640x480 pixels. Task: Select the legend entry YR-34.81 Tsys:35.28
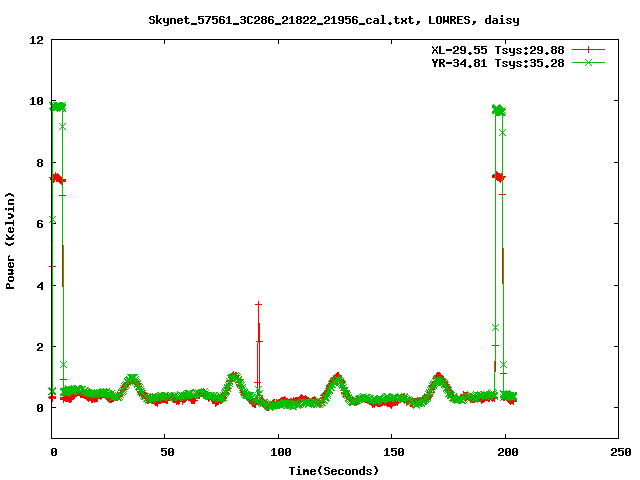click(x=498, y=63)
